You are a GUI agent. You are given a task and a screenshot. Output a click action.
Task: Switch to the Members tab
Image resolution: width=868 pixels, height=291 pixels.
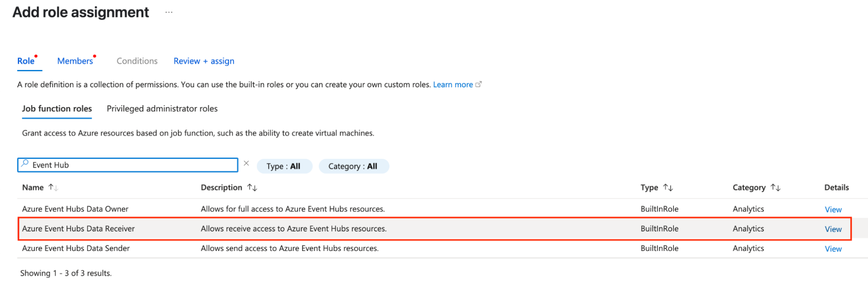(75, 61)
